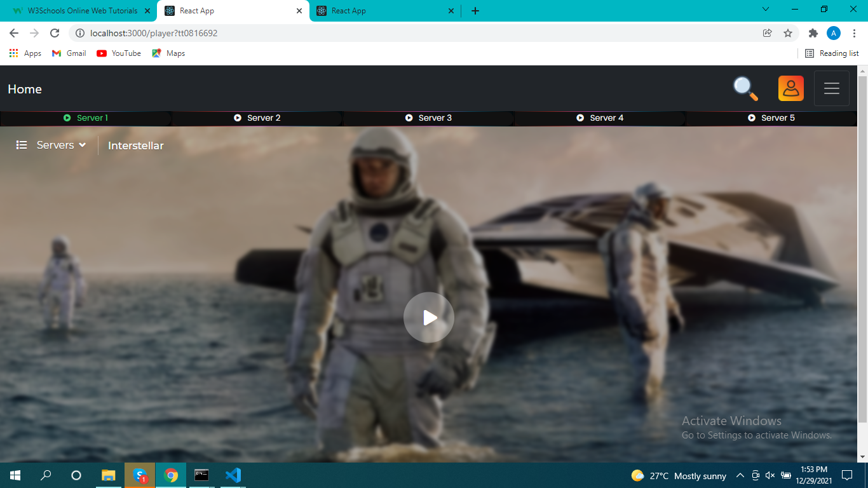View site information icon

(x=80, y=33)
